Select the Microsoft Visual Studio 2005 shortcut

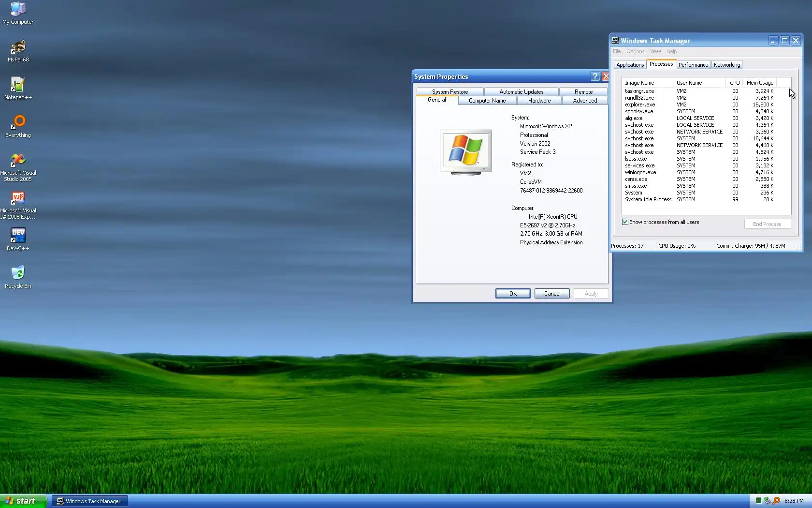tap(18, 167)
